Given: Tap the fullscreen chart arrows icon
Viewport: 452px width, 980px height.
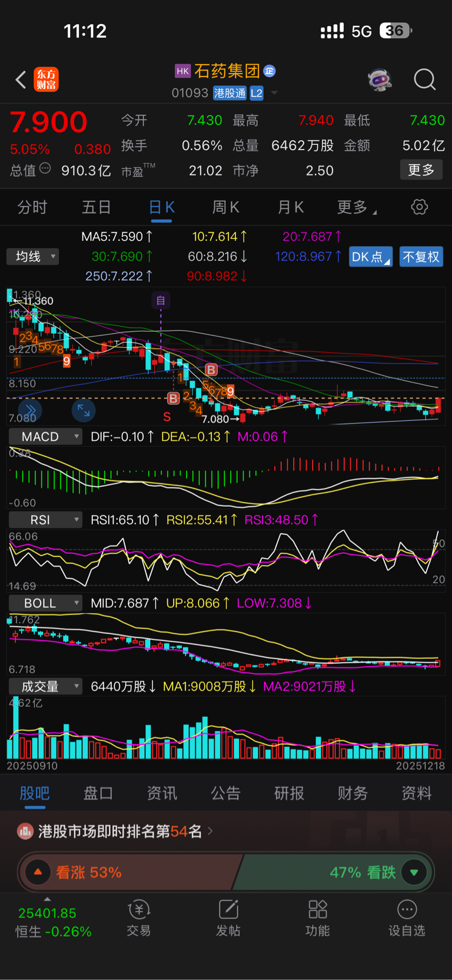Looking at the screenshot, I should [84, 410].
